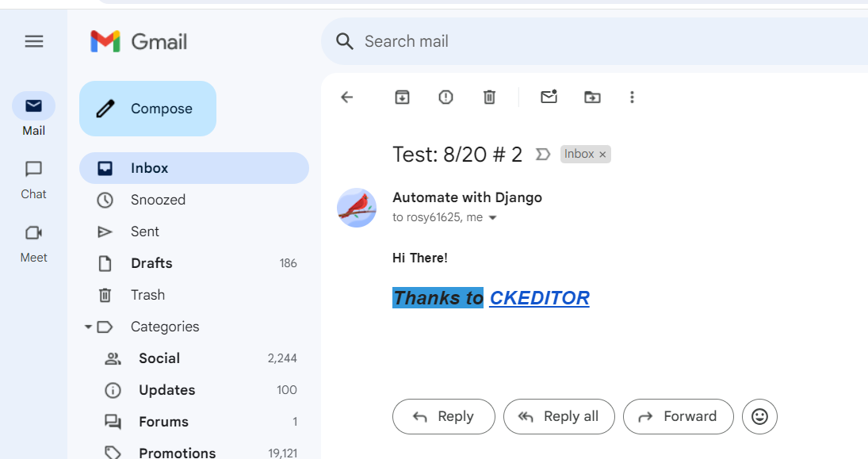Image resolution: width=868 pixels, height=459 pixels.
Task: Go back to inbox with back arrow
Action: click(347, 98)
